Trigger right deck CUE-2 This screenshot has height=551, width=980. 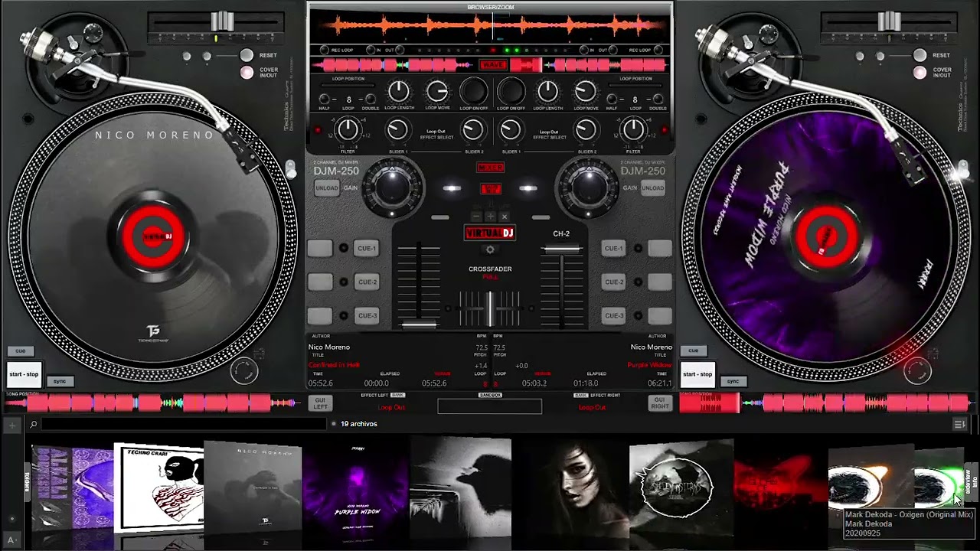click(614, 282)
